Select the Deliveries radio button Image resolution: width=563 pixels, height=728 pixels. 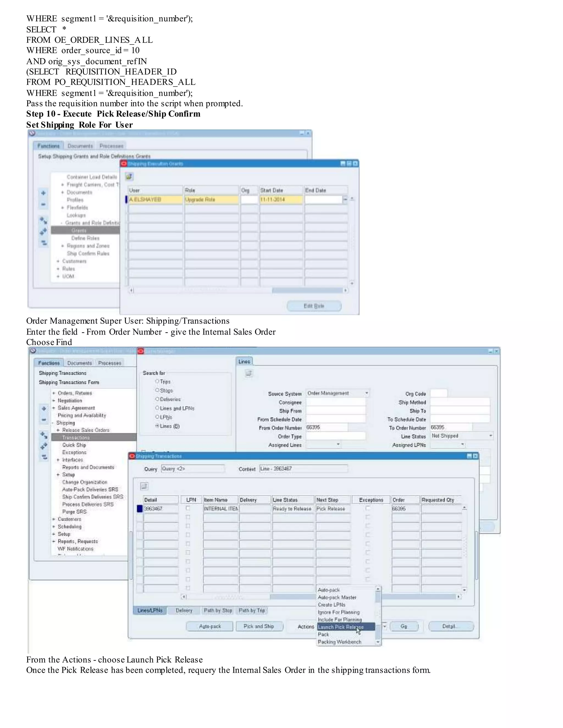point(158,399)
